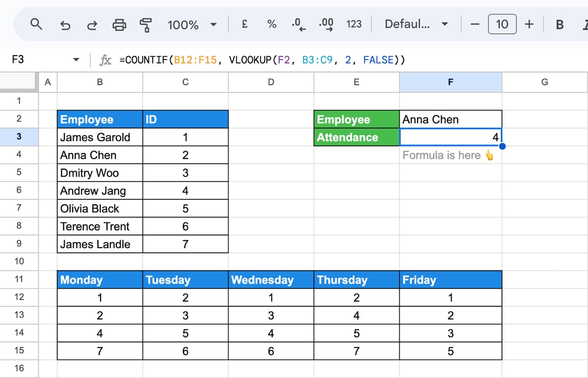Decrease decimal places

298,25
